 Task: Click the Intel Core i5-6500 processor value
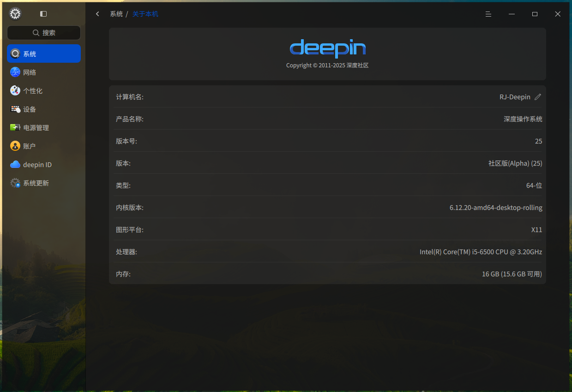(x=481, y=252)
